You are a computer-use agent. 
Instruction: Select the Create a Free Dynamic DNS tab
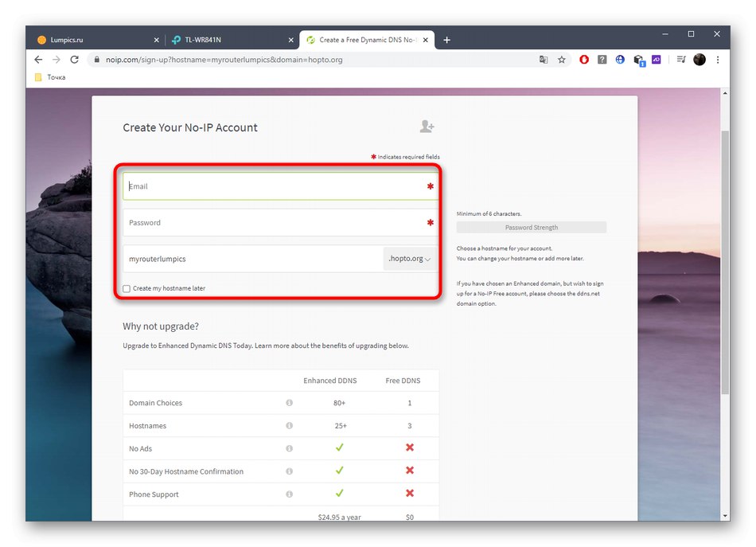pyautogui.click(x=366, y=40)
